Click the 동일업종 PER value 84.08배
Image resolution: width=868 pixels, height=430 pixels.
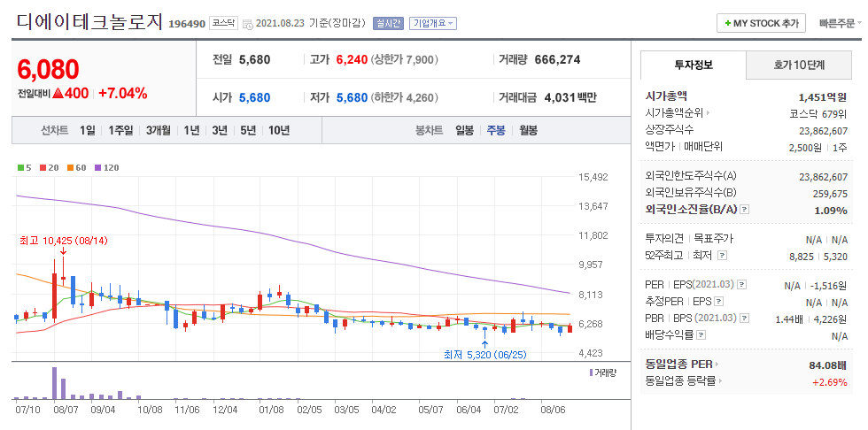coord(828,365)
